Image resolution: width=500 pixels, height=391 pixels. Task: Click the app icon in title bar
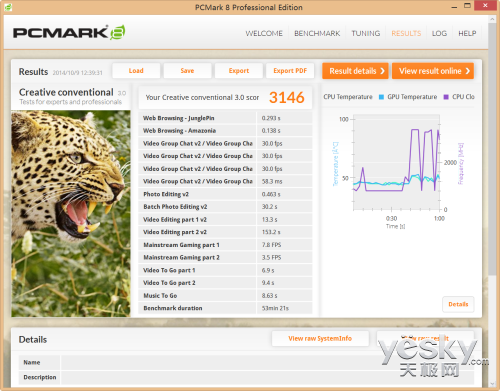click(x=8, y=7)
